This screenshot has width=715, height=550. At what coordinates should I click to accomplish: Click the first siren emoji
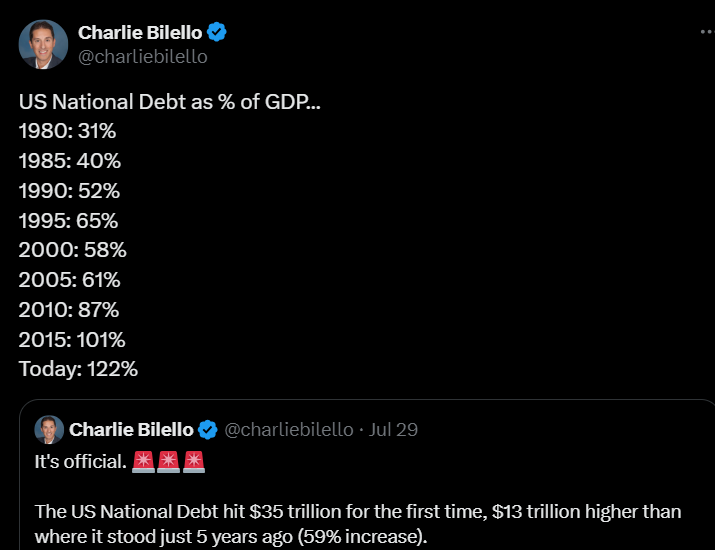(142, 463)
